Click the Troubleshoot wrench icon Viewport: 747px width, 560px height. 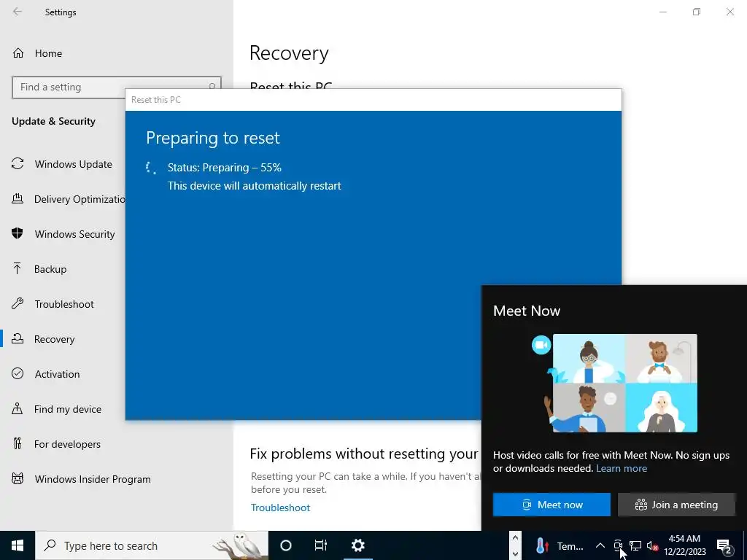tap(18, 303)
